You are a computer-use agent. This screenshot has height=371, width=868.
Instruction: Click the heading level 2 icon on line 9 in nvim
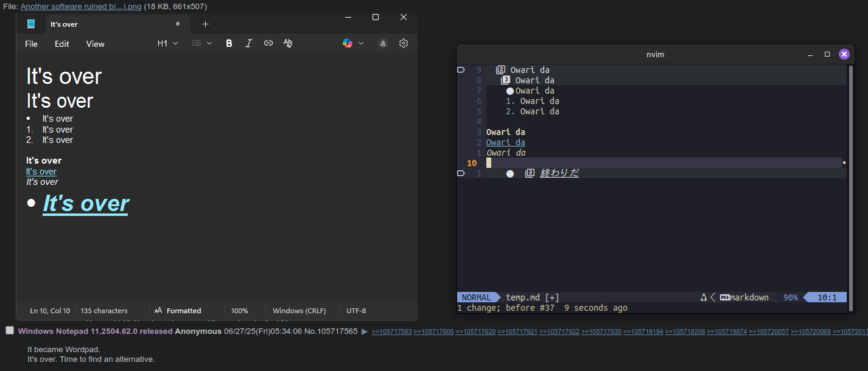tap(500, 70)
